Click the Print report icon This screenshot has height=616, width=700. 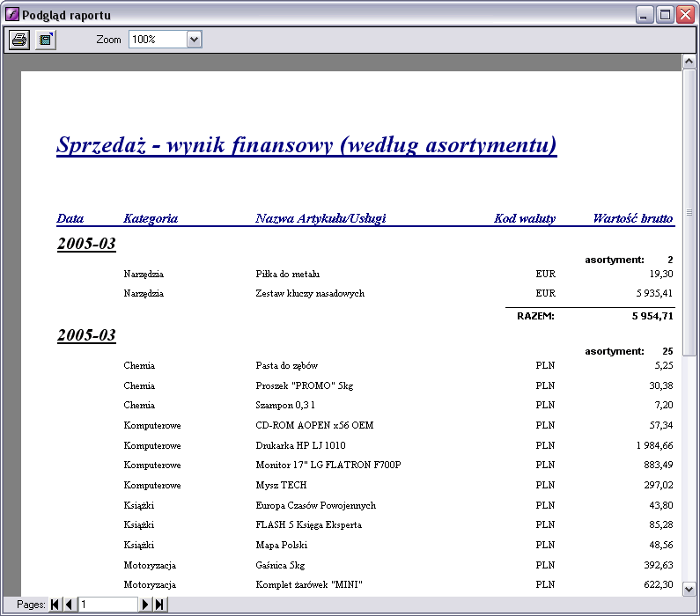19,40
